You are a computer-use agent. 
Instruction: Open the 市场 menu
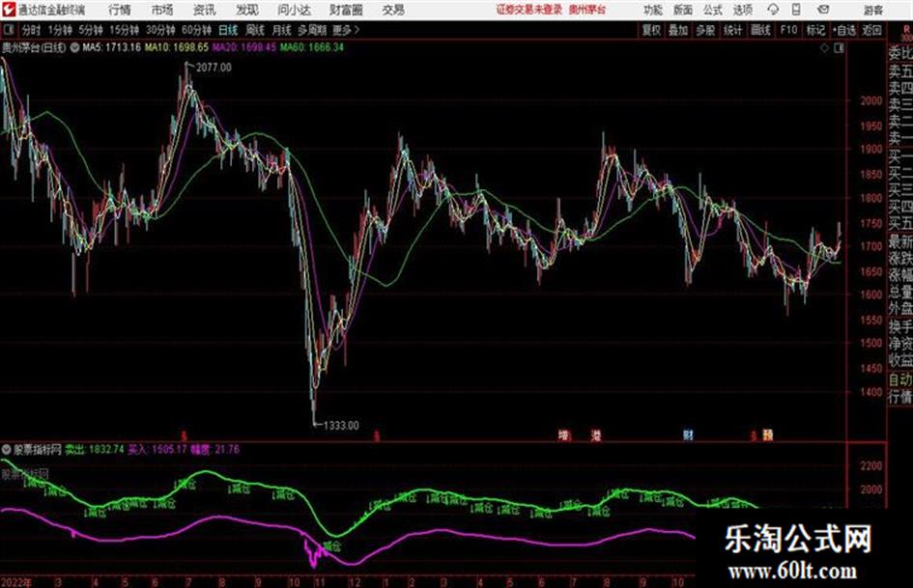pos(162,10)
